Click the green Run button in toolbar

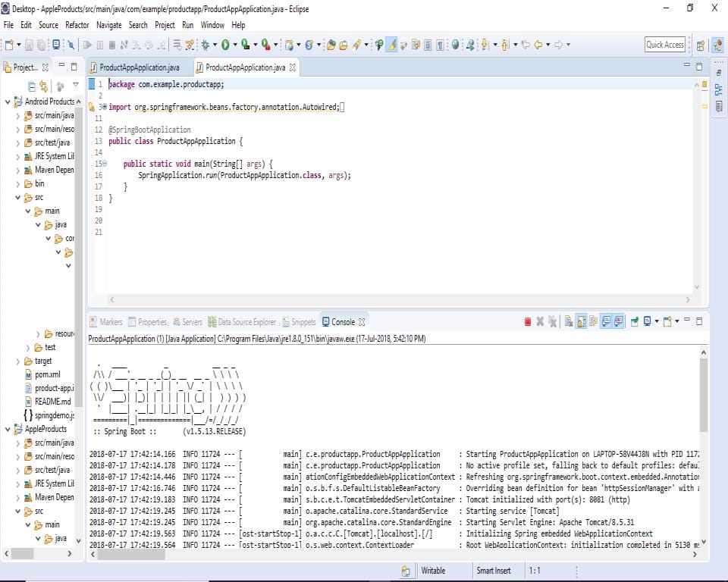coord(225,45)
